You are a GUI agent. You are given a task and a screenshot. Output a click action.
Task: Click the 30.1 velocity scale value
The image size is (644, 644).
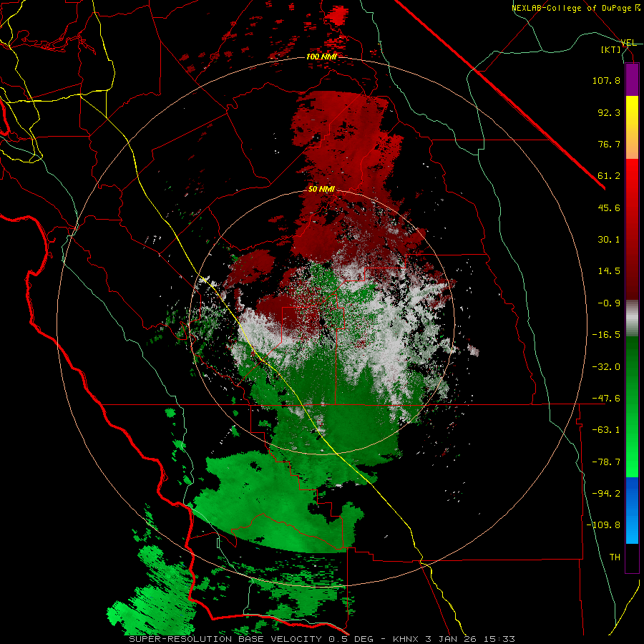609,240
